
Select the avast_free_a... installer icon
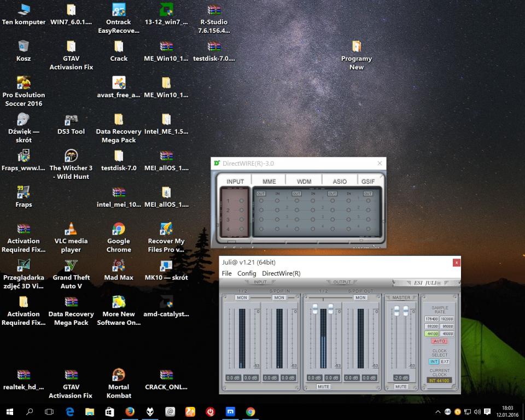[119, 87]
